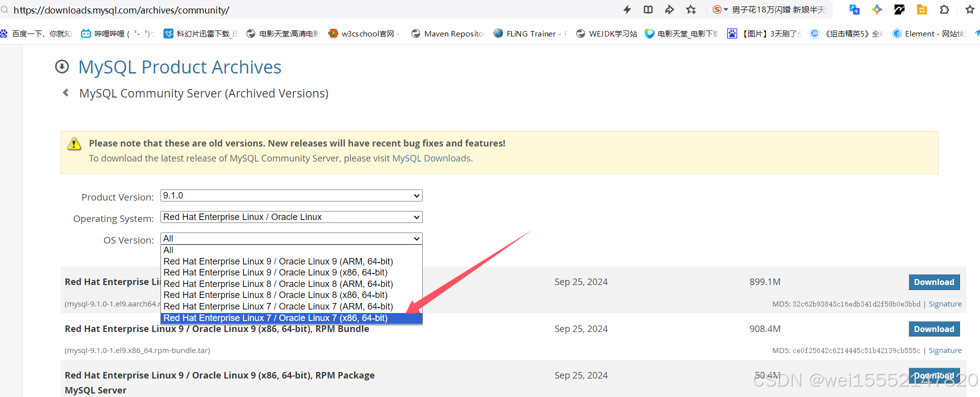Open the Element - 网站快 bookmark
980x397 pixels.
[x=929, y=33]
